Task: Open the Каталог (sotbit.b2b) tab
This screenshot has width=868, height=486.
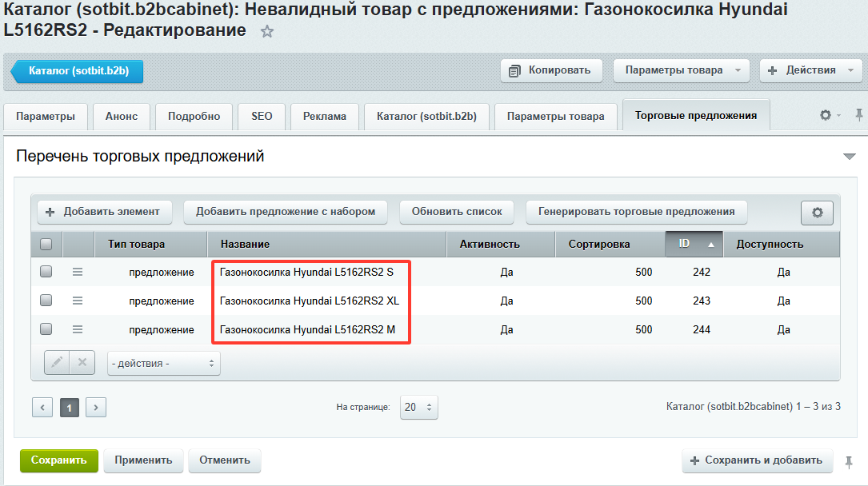Action: tap(427, 116)
